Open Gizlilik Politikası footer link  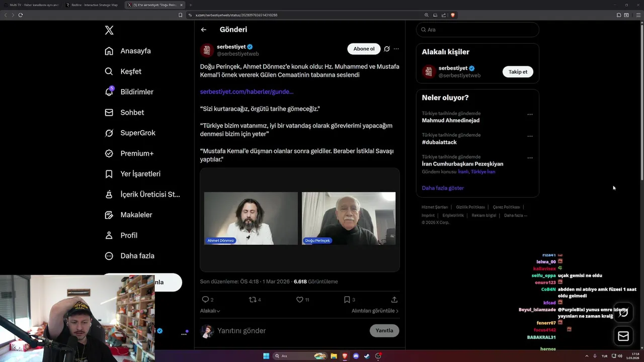point(470,207)
